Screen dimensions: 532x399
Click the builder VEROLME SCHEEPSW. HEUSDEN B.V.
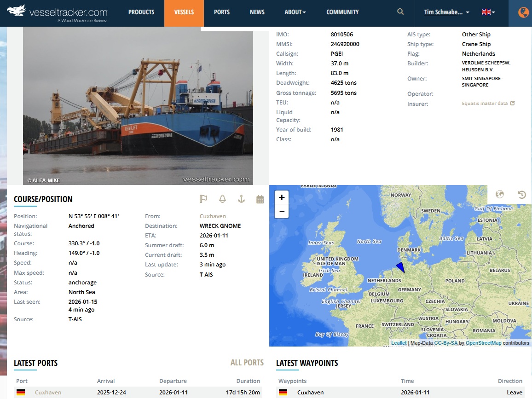coord(486,66)
